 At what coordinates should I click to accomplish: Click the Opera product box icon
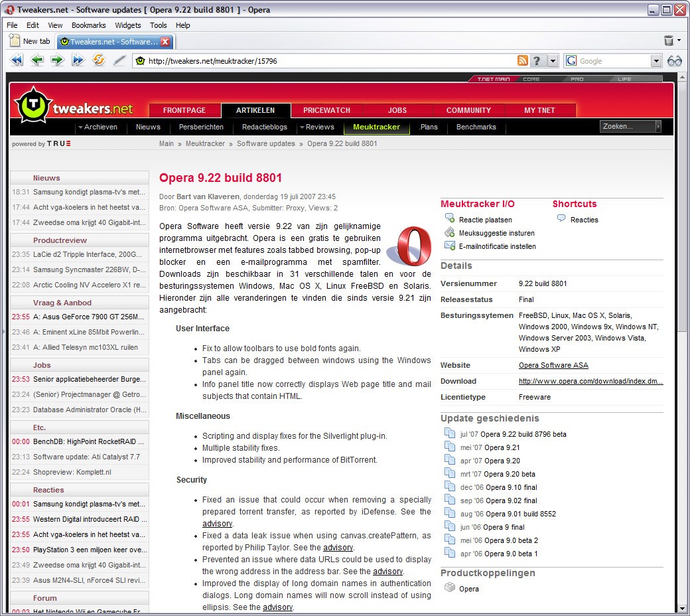[449, 587]
